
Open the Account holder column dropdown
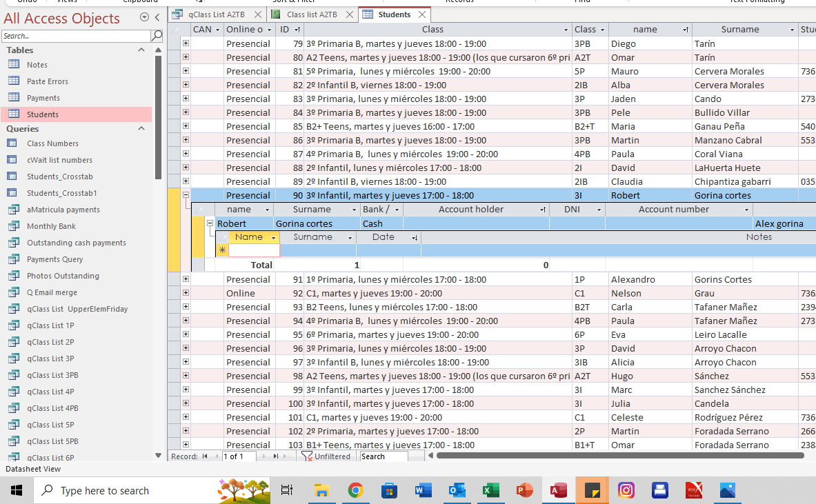[543, 210]
